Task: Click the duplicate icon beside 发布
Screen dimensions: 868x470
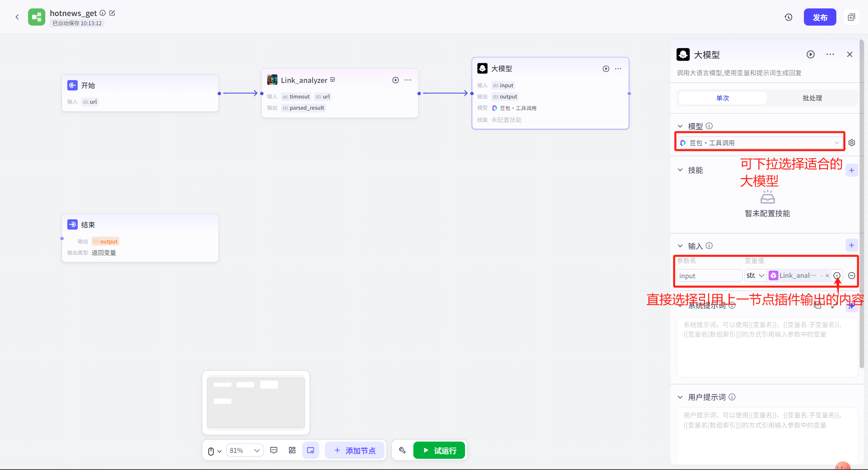Action: (851, 17)
